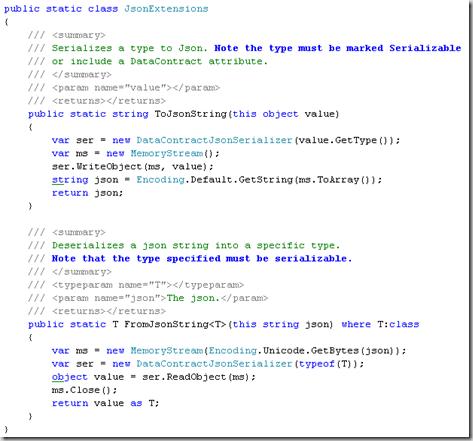
Task: Click the 'ser.WriteObject(ms, value);' line
Action: 132,167
